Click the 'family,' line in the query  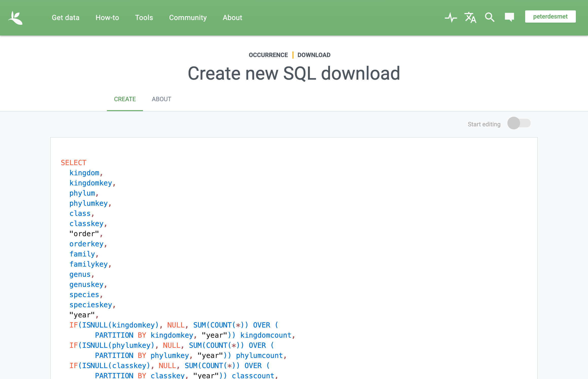click(84, 254)
